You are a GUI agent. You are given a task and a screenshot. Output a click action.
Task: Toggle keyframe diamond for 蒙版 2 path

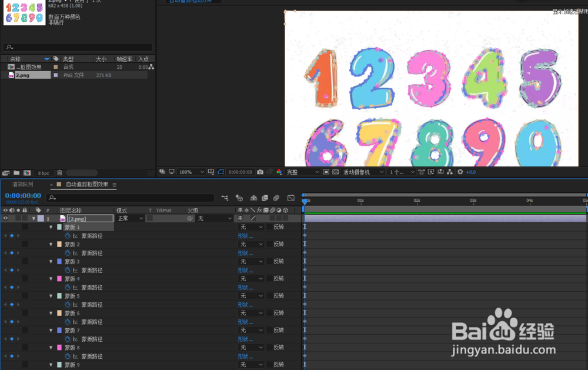[x=12, y=253]
